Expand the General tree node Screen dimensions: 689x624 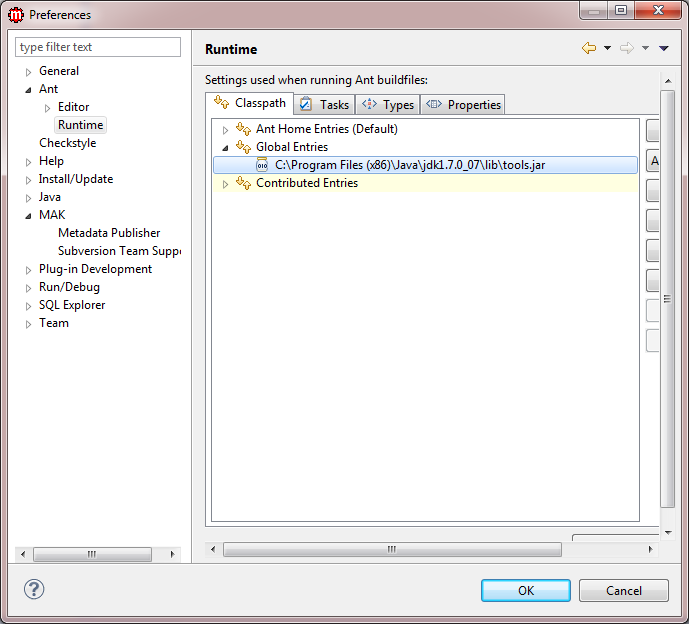pyautogui.click(x=28, y=72)
